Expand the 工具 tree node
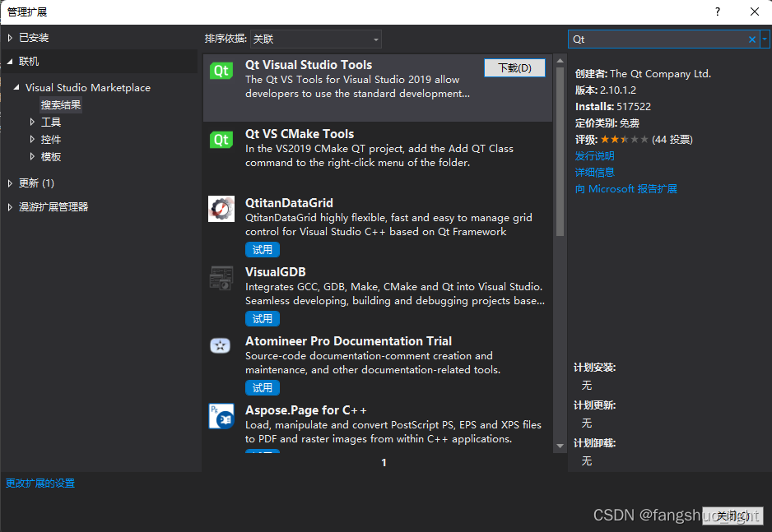Screen dimensions: 772x532 click(32, 122)
